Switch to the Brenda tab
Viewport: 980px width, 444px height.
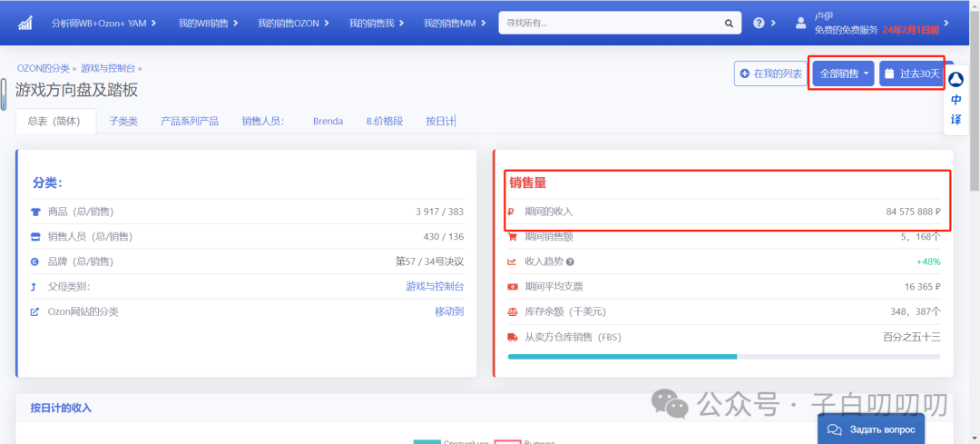328,122
